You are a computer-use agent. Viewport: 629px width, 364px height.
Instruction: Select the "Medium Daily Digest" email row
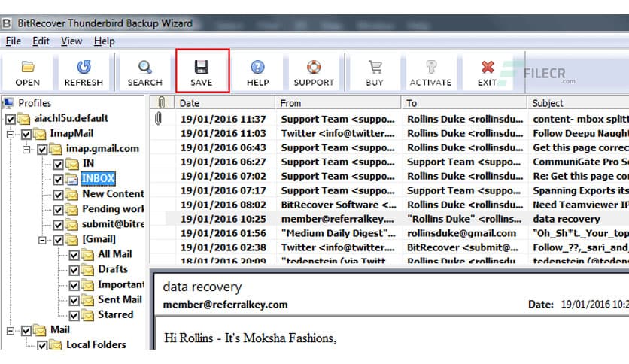tap(390, 233)
